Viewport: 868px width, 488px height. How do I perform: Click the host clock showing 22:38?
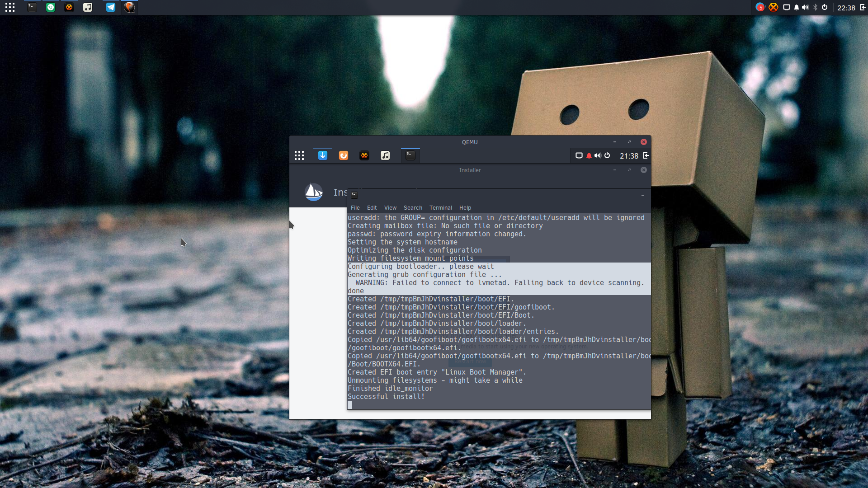(846, 8)
